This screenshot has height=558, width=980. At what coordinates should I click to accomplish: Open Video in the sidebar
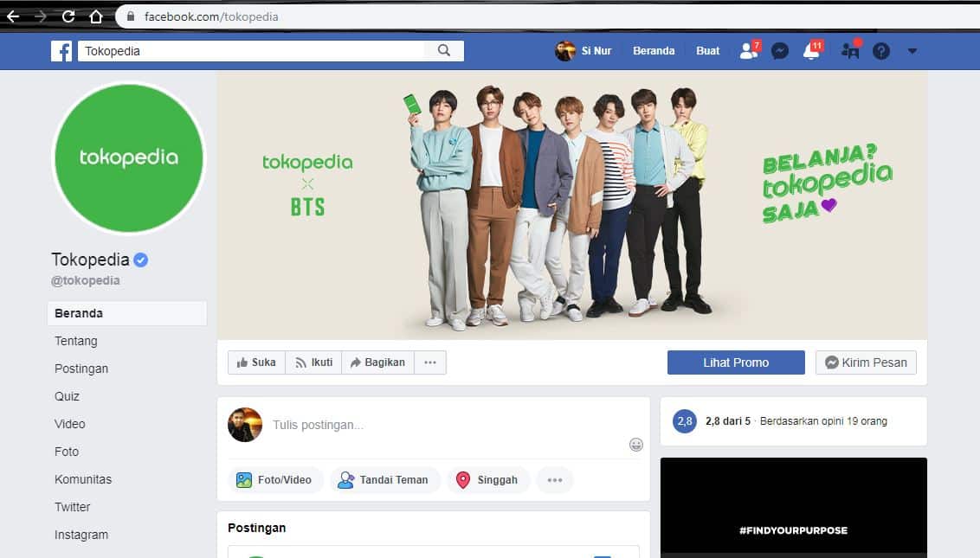[x=69, y=424]
